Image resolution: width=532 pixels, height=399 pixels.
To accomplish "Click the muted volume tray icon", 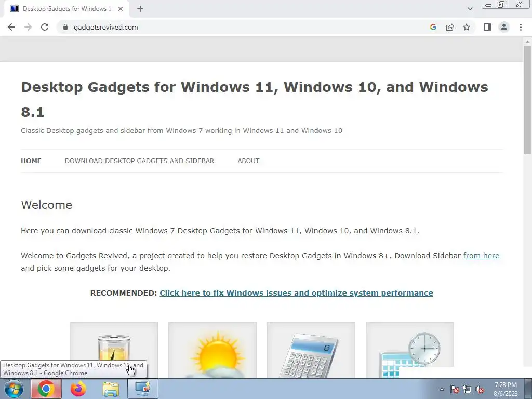I will pos(480,389).
